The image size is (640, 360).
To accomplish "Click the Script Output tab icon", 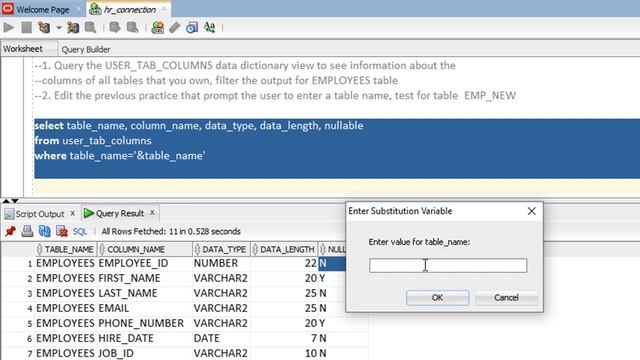I will tap(9, 214).
